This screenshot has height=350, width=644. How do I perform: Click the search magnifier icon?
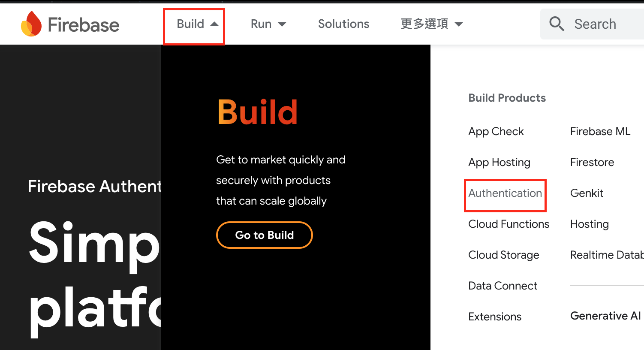coord(557,24)
